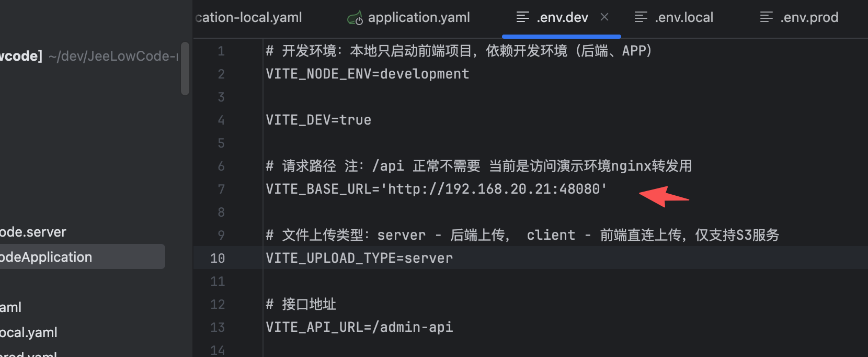This screenshot has width=868, height=357.
Task: Place cursor on VITE_DEV=true line
Action: click(318, 120)
